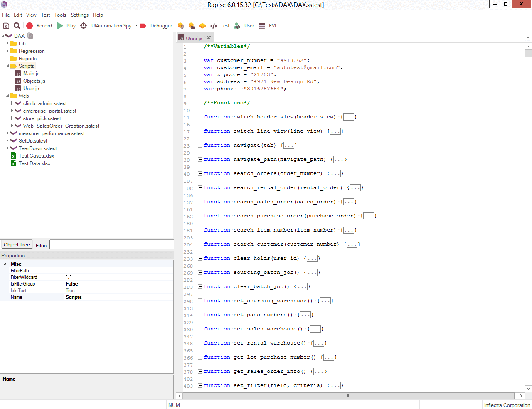Open the View menu
This screenshot has width=532, height=409.
click(31, 15)
